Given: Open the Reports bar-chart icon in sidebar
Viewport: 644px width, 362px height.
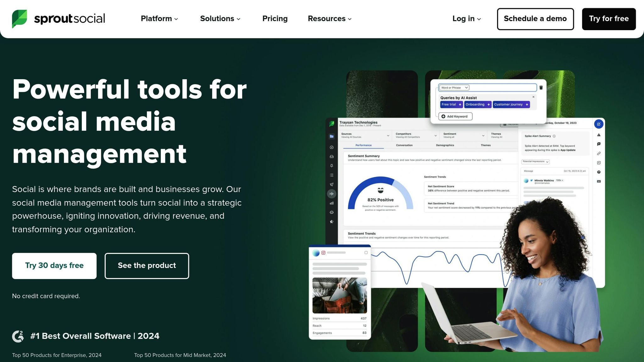Looking at the screenshot, I should click(331, 203).
